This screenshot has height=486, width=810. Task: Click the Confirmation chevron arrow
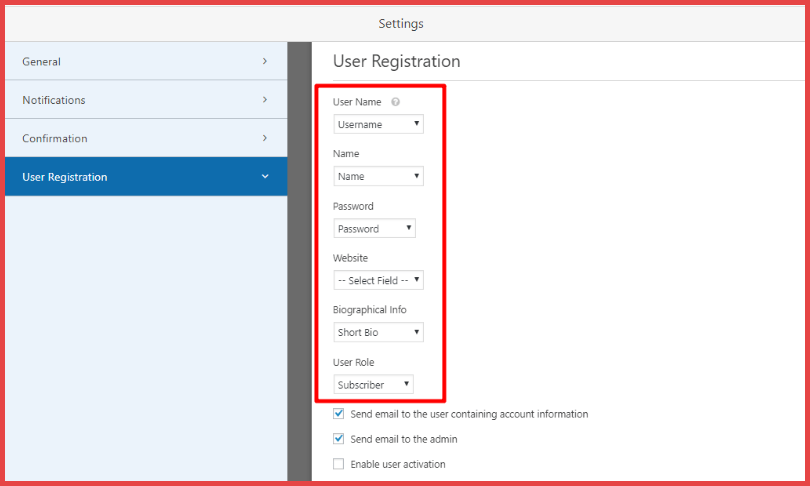(265, 138)
